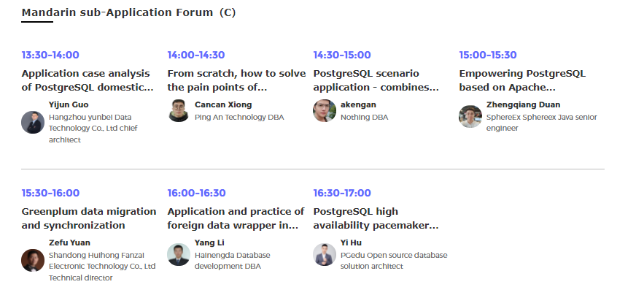Open Zefu Yuan's profile photo
The height and width of the screenshot is (298, 644).
[33, 260]
